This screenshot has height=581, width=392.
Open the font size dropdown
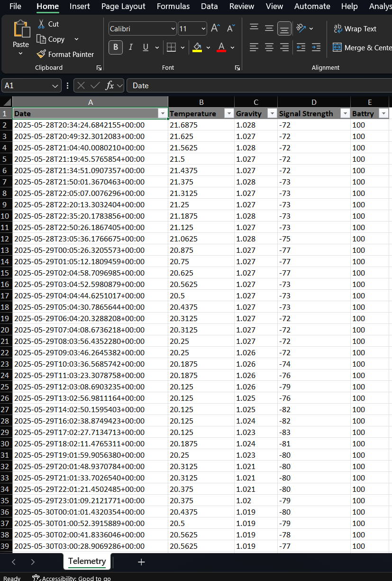(204, 29)
